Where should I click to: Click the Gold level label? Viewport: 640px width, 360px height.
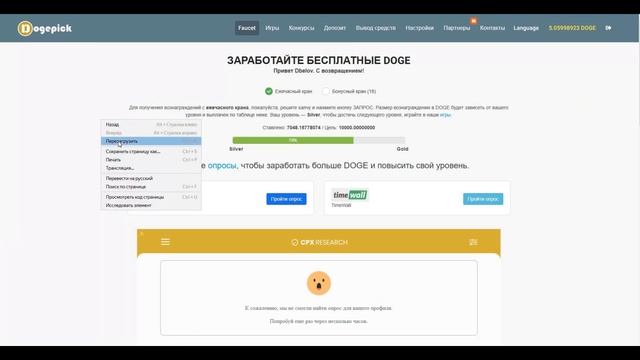[402, 149]
